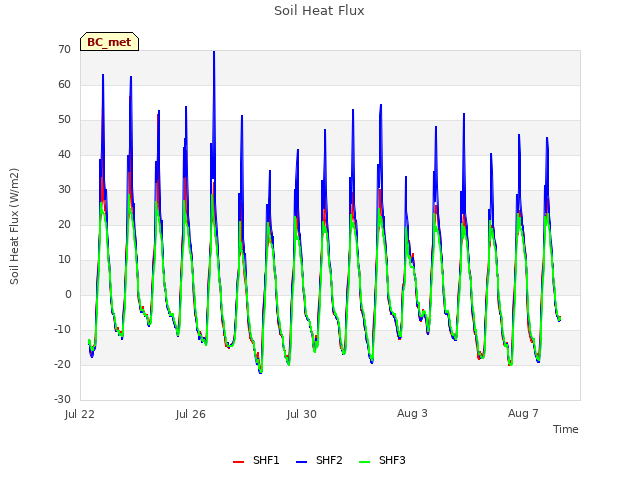Click the blue SHF2 legend color marker
Viewport: 640px width, 480px height.
pos(301,462)
